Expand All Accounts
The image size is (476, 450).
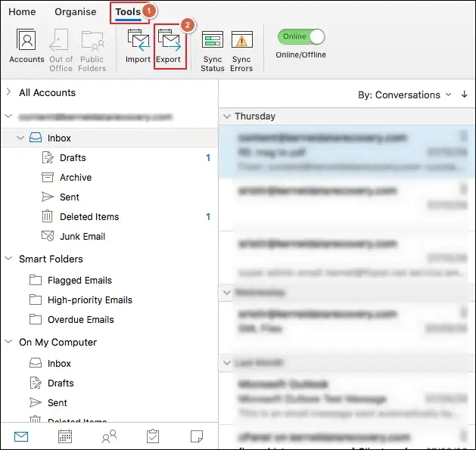[8, 92]
